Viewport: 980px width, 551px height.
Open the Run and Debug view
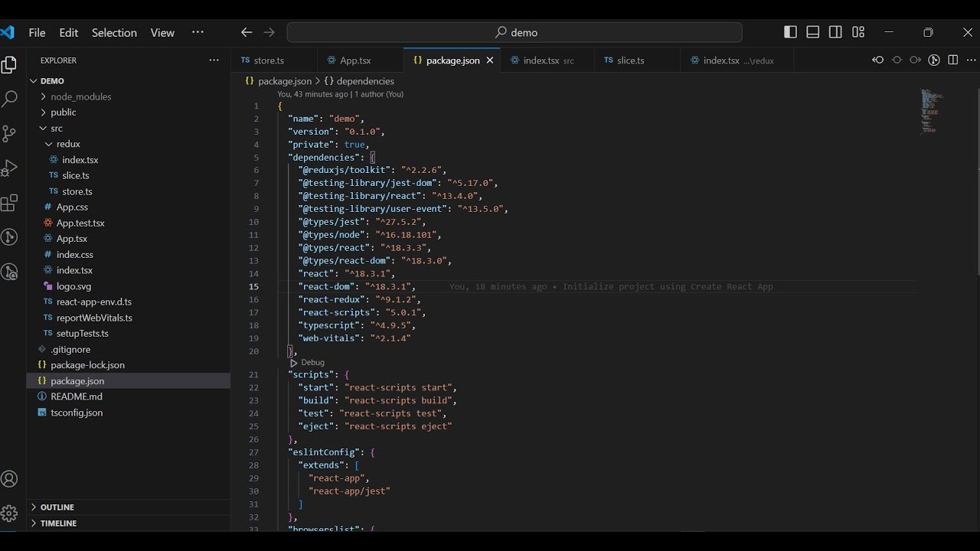pyautogui.click(x=9, y=168)
